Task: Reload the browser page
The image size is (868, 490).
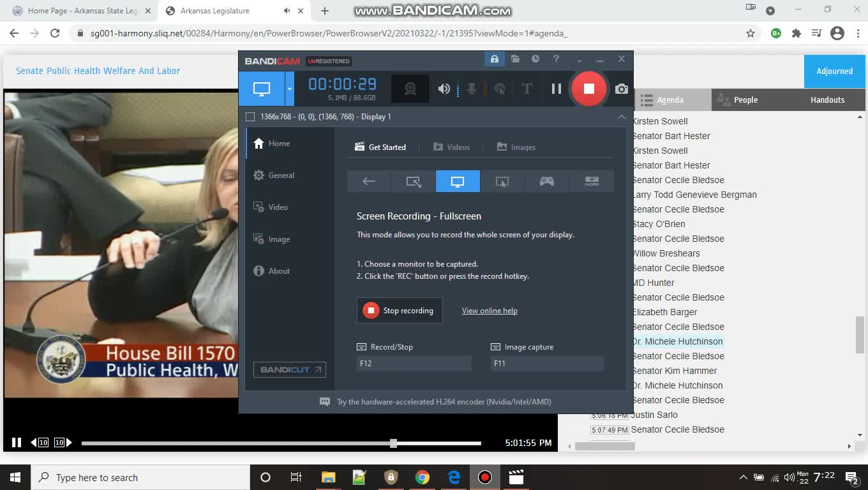Action: [x=55, y=33]
